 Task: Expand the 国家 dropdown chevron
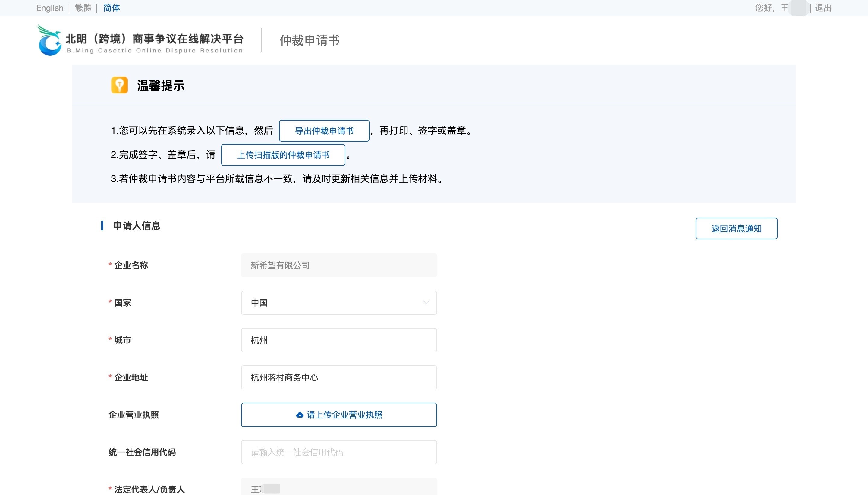(x=426, y=303)
